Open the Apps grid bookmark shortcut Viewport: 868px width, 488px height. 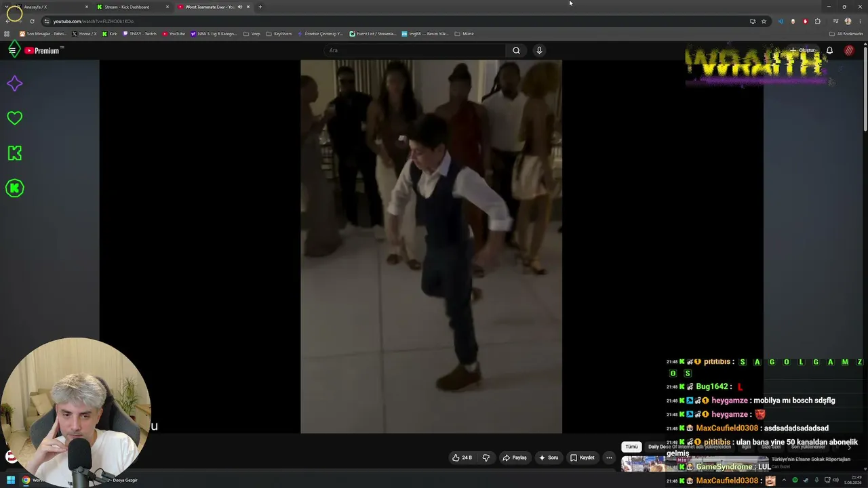pos(7,34)
